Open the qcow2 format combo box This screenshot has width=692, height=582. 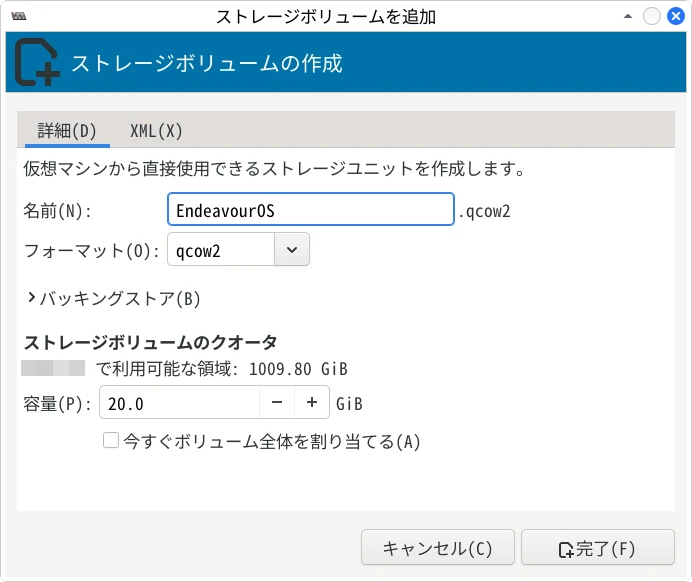point(221,251)
